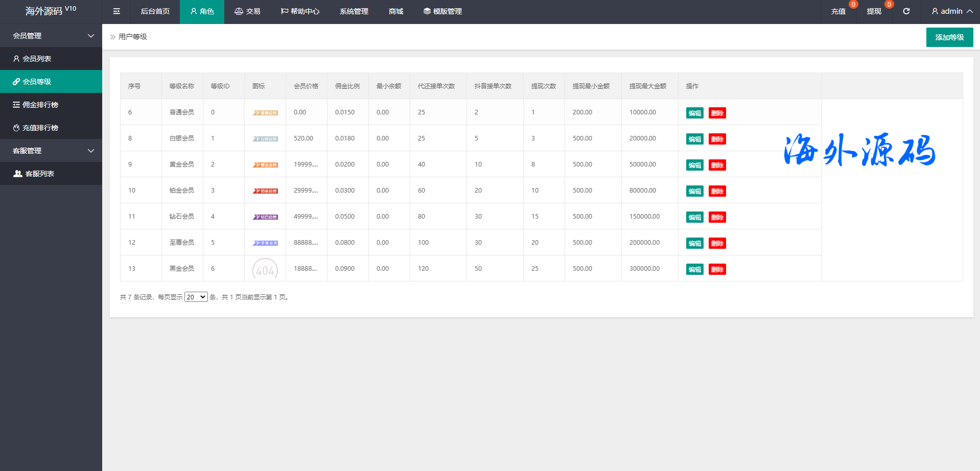The height and width of the screenshot is (471, 980).
Task: Click the 添加等级 button
Action: [x=949, y=37]
